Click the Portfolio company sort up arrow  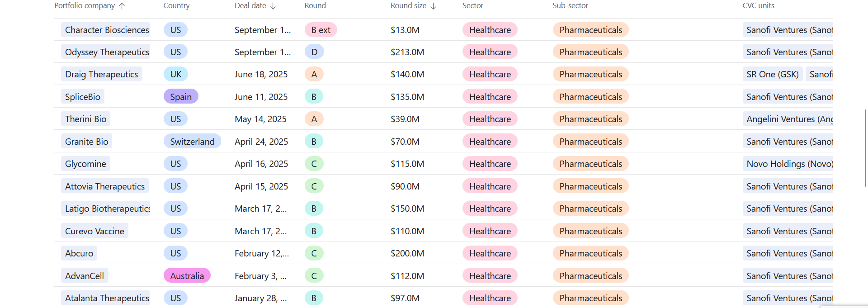tap(122, 6)
